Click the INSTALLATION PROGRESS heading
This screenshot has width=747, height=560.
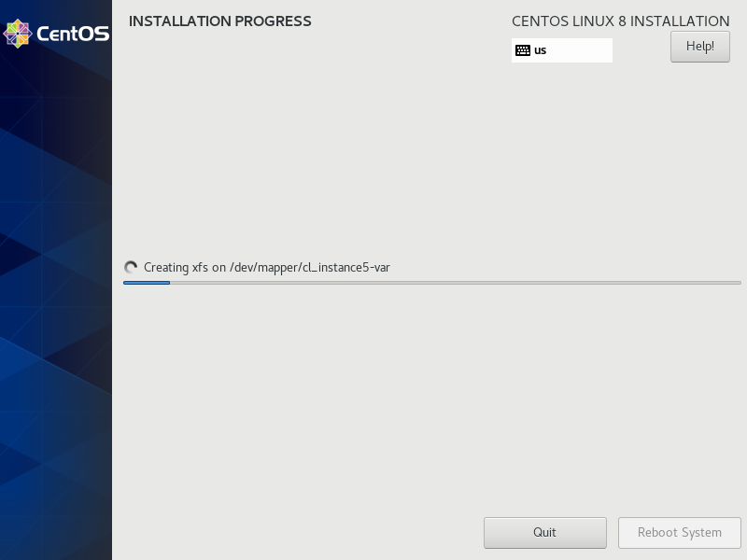pos(220,21)
